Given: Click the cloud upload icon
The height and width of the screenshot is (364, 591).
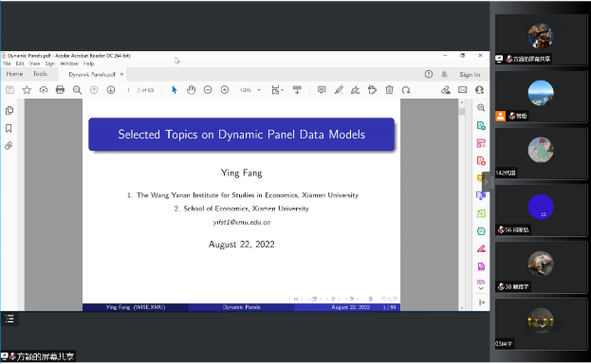Looking at the screenshot, I should tap(44, 90).
